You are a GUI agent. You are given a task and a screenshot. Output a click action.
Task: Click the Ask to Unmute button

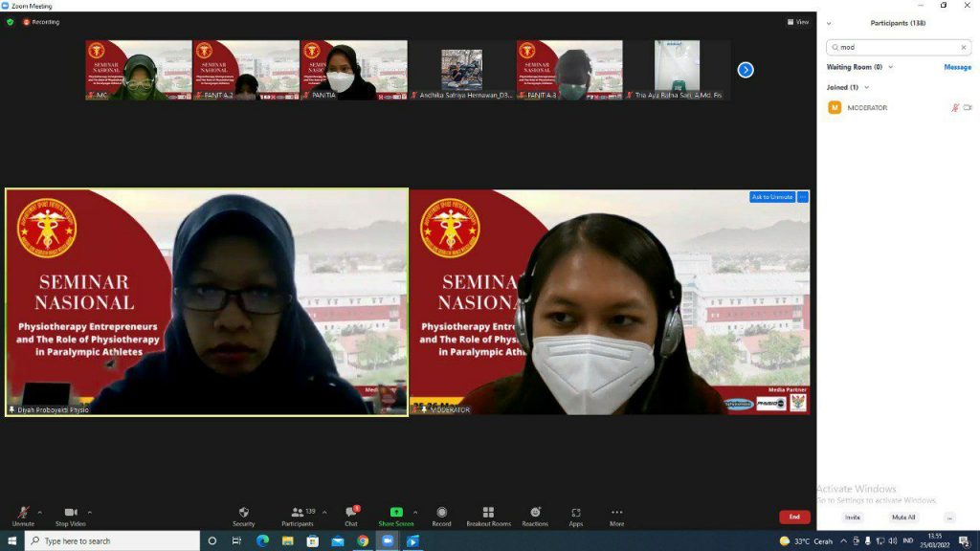pos(771,197)
